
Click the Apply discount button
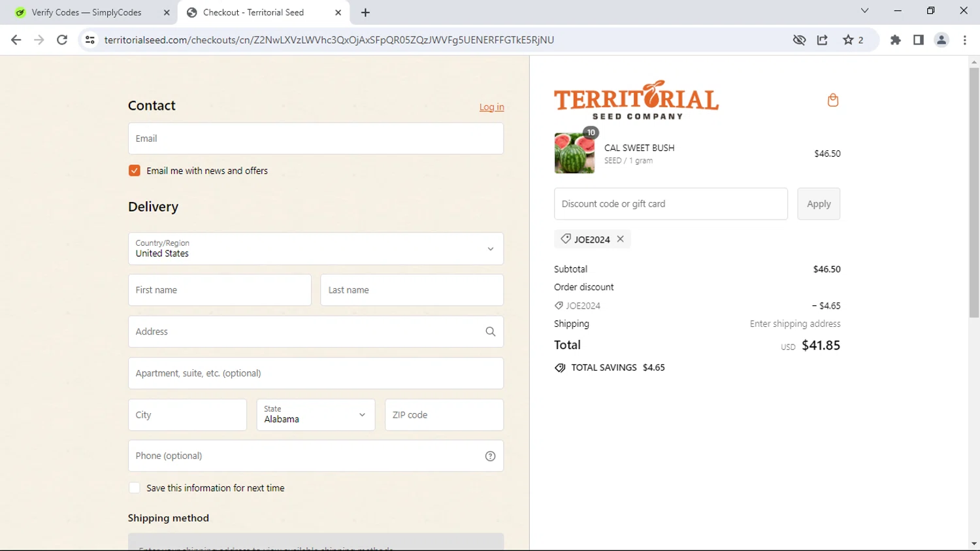(819, 204)
